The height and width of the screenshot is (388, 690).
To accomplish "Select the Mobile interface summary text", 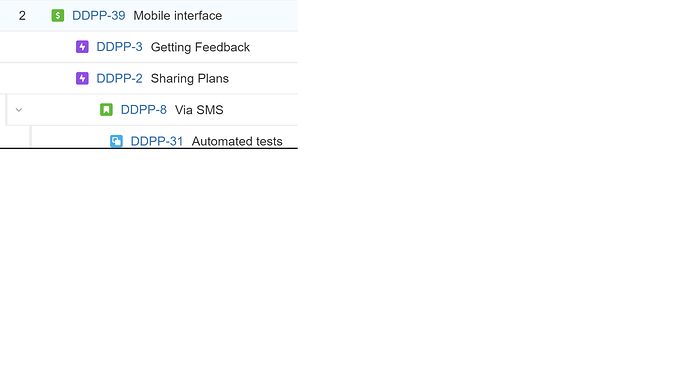I will coord(178,15).
